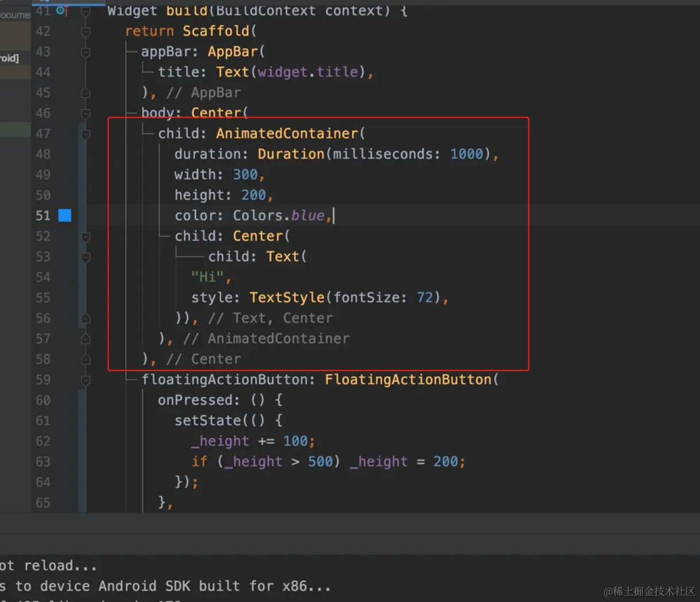Click the value 1000 on line 48

click(x=466, y=154)
